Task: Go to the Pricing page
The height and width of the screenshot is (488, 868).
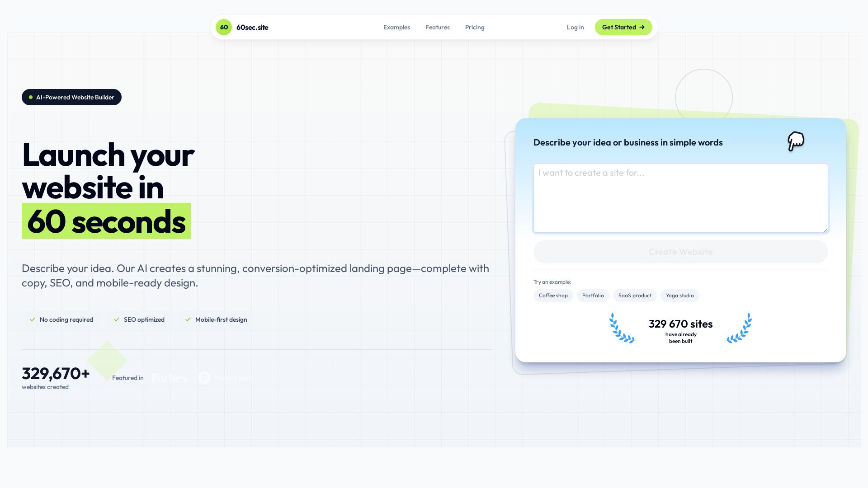Action: (x=475, y=27)
